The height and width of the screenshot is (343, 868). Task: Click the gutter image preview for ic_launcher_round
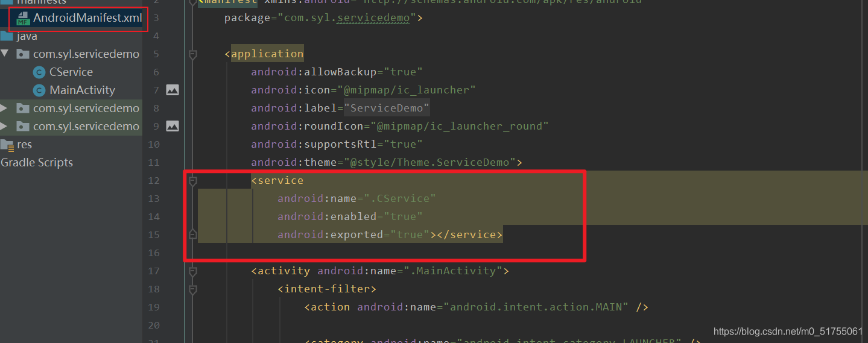pos(173,126)
